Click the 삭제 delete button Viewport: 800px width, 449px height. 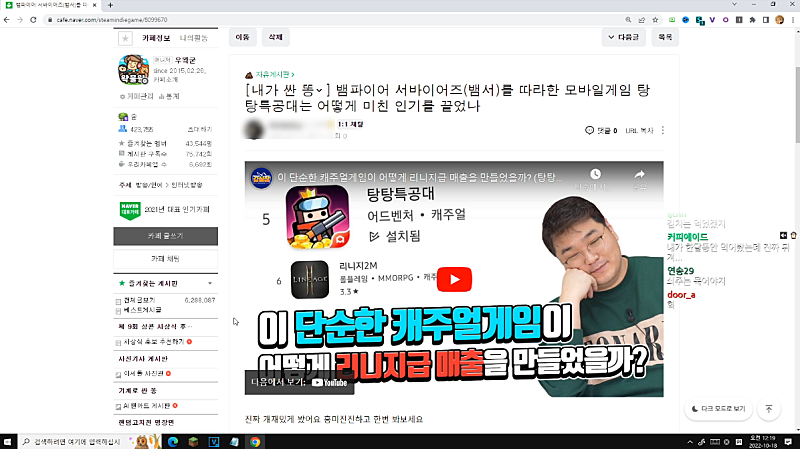(276, 37)
